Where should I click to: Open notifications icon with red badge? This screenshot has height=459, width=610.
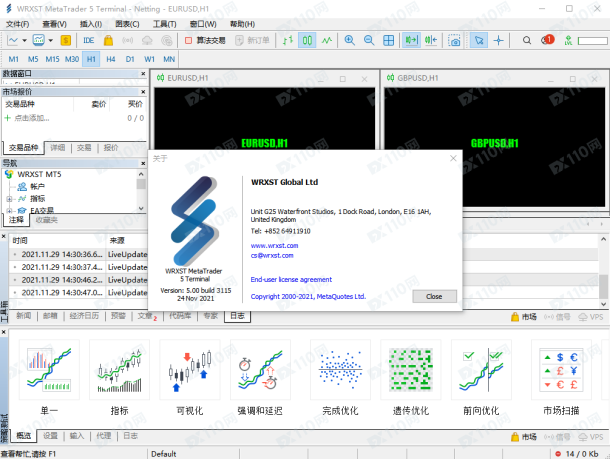click(547, 40)
